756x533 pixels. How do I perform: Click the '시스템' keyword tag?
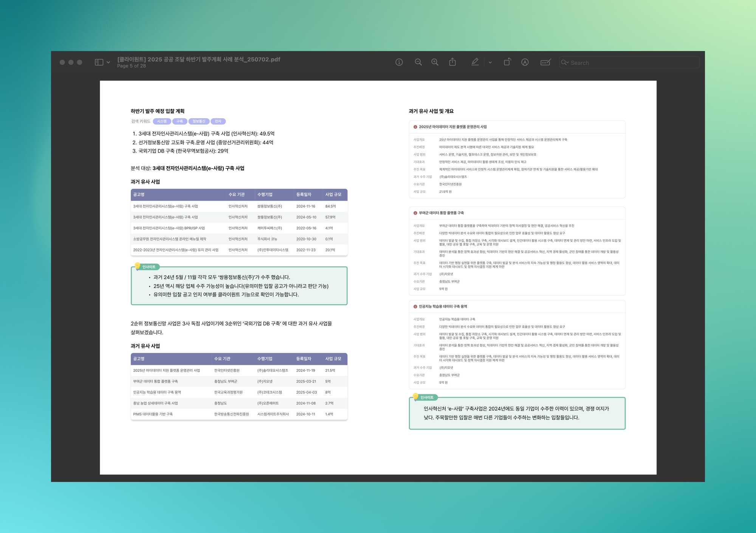click(x=162, y=121)
